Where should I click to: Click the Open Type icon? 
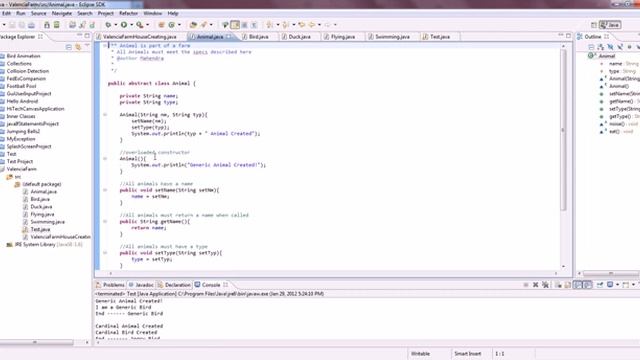pos(193,25)
